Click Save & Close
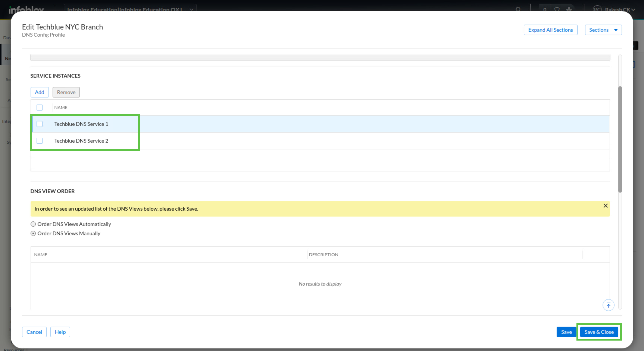The image size is (644, 351). click(x=599, y=332)
